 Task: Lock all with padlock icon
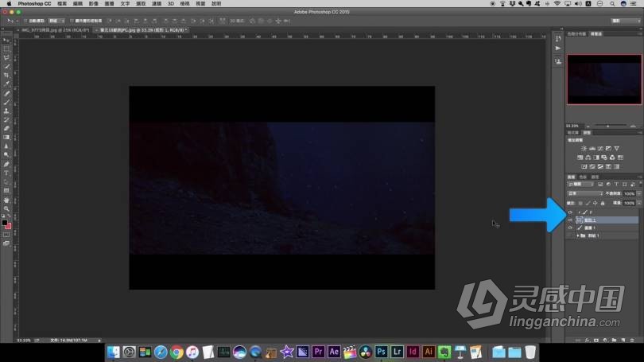coord(603,203)
